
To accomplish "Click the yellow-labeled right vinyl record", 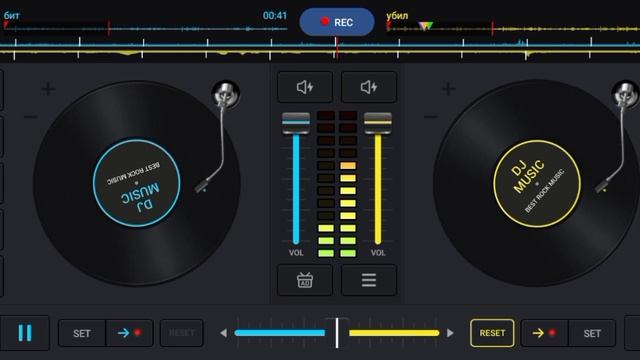I will coord(537,183).
